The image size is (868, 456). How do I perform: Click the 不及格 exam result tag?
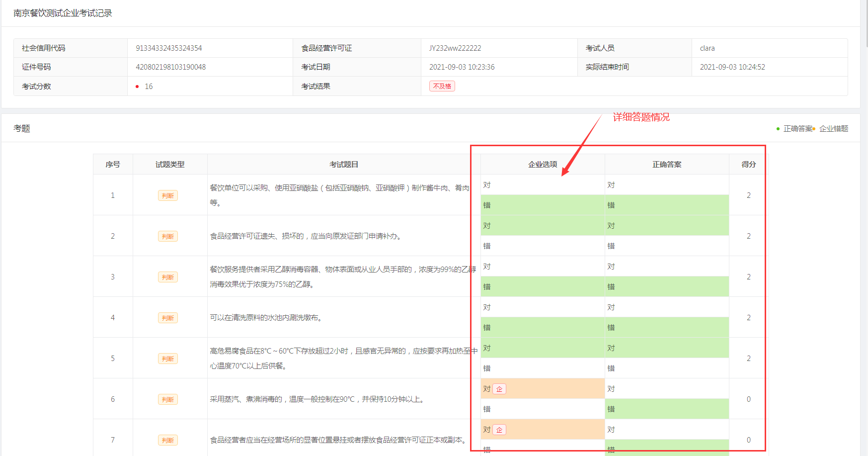point(442,86)
